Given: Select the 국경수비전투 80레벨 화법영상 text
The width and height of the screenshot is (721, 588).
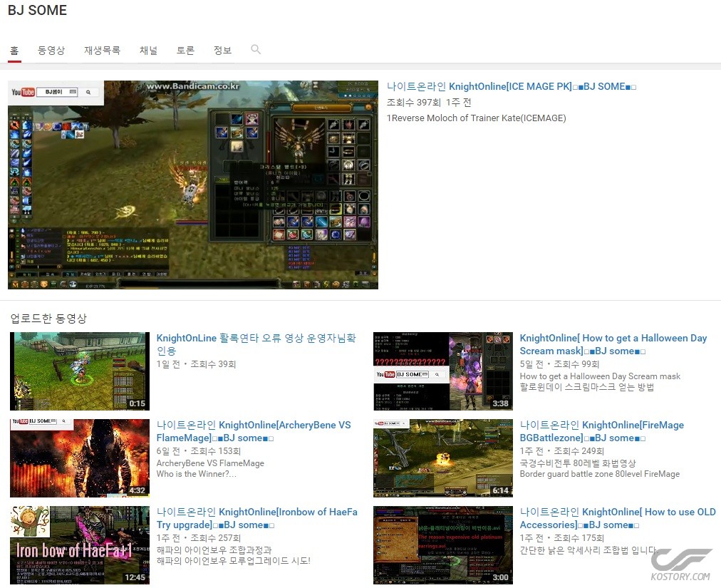Looking at the screenshot, I should pos(578,463).
